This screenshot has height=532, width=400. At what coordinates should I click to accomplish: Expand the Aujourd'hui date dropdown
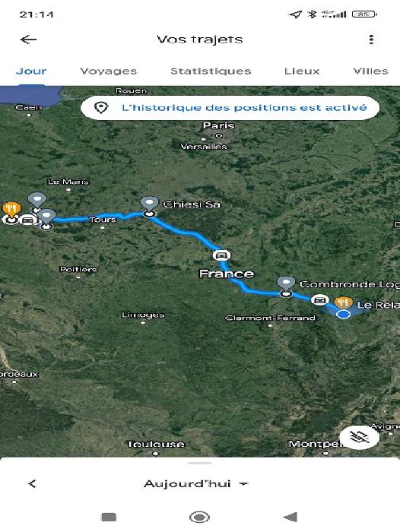(196, 483)
